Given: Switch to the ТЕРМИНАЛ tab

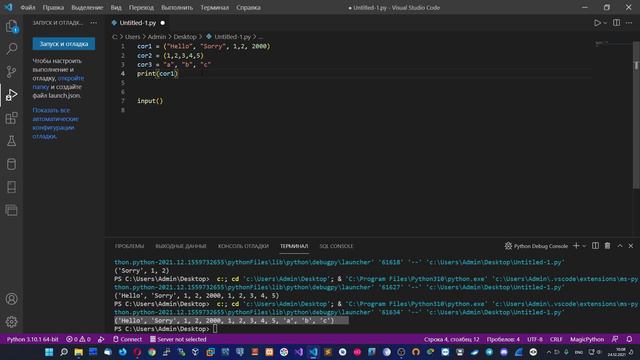Looking at the screenshot, I should (x=294, y=246).
